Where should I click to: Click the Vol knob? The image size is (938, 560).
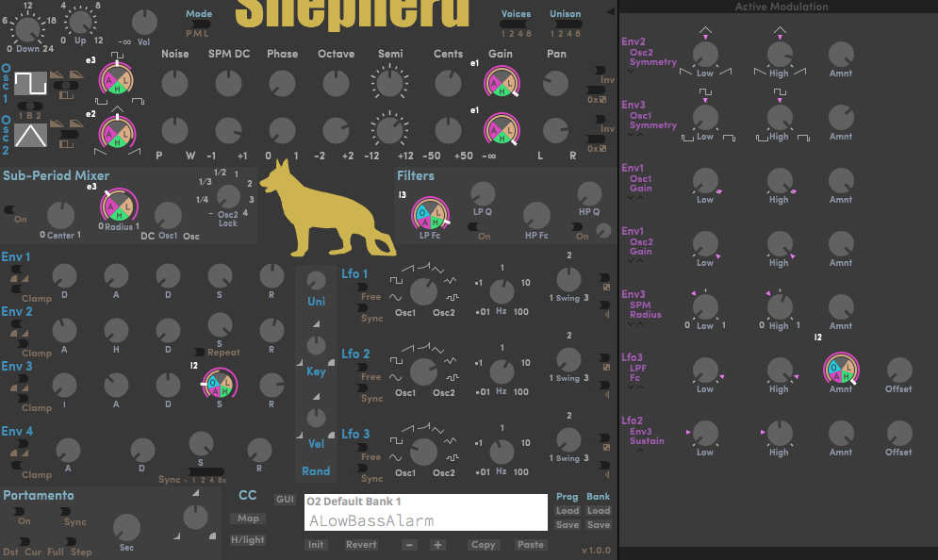point(144,22)
